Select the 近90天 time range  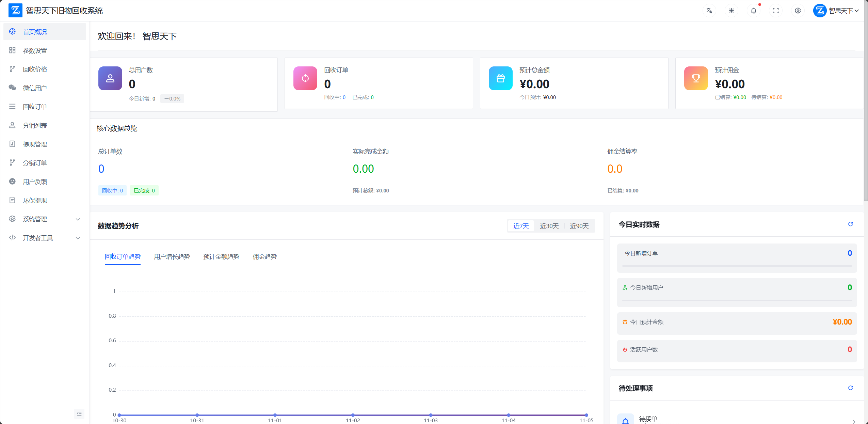coord(579,226)
